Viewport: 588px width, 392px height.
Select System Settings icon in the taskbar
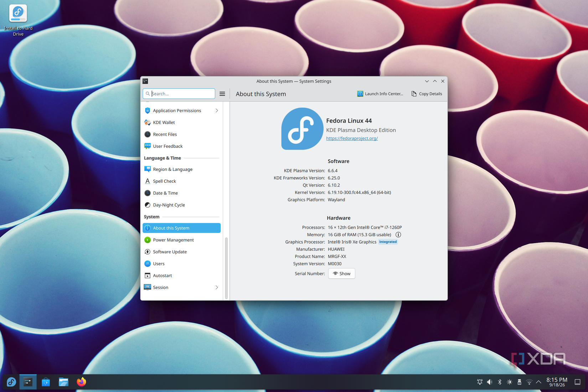[28, 382]
